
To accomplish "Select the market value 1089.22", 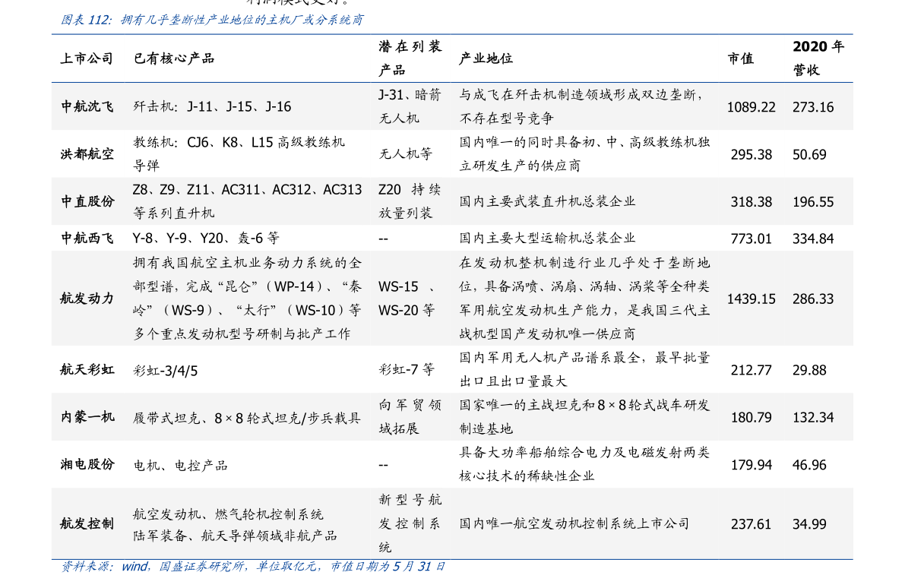I will click(x=752, y=106).
